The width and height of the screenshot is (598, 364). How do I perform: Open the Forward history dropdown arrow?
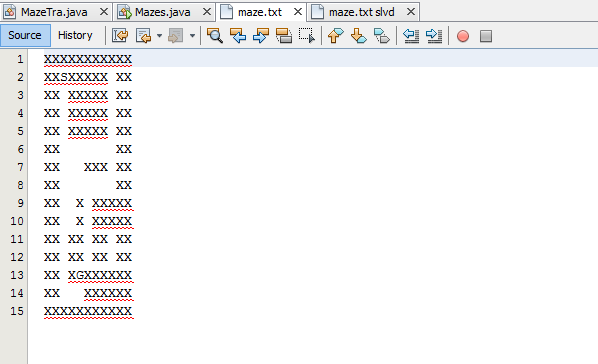pyautogui.click(x=193, y=36)
